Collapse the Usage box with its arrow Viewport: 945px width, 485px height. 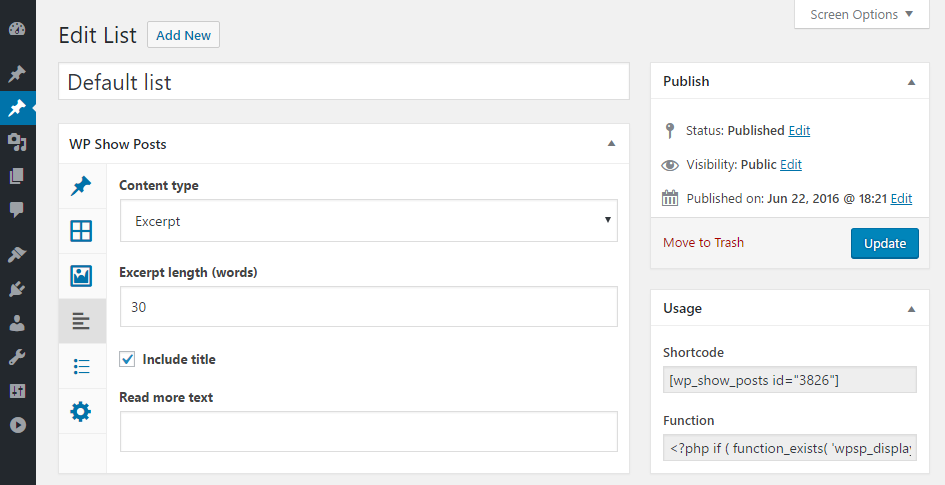910,309
